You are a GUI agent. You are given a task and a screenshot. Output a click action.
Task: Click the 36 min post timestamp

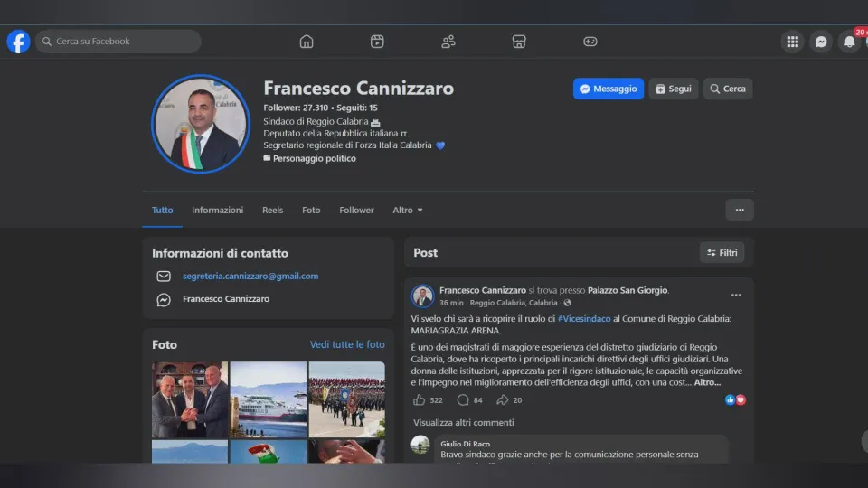451,303
